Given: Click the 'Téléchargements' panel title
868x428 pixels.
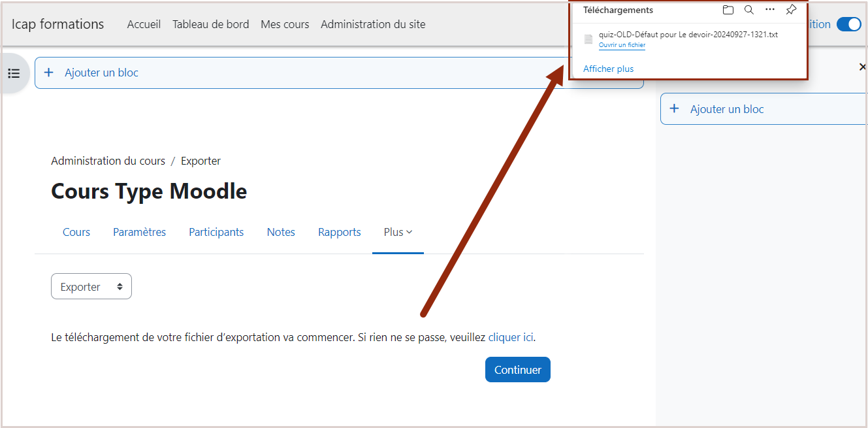Looking at the screenshot, I should 618,10.
